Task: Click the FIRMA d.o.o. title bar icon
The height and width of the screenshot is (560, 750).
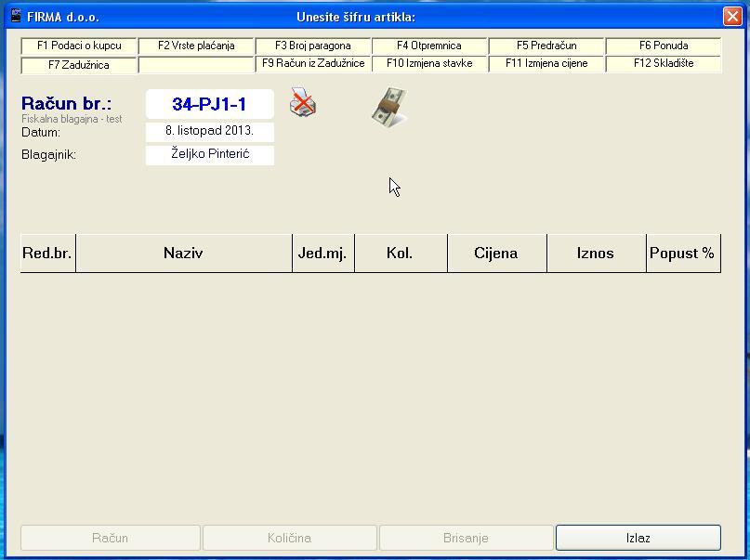Action: tap(16, 17)
